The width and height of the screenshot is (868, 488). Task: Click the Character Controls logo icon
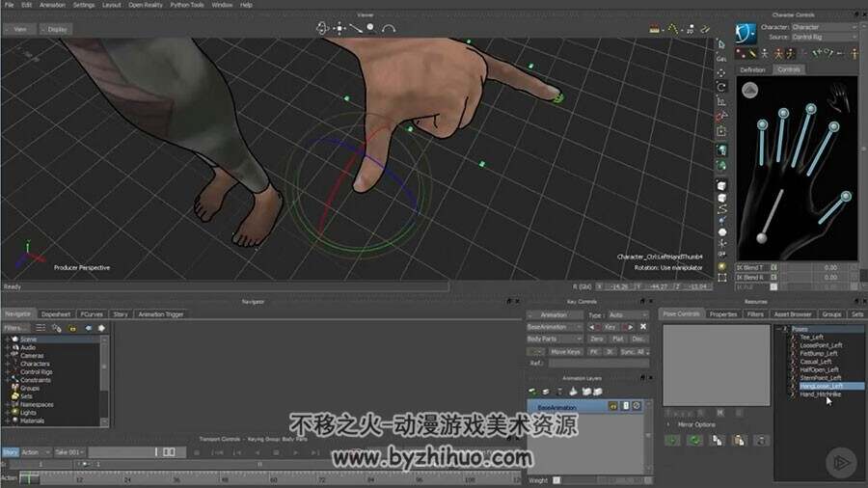746,33
